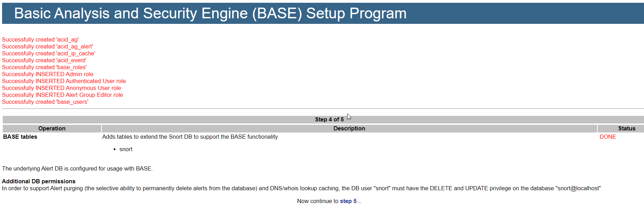Click the BASE tables operation cell
This screenshot has height=221, width=644.
[20, 137]
